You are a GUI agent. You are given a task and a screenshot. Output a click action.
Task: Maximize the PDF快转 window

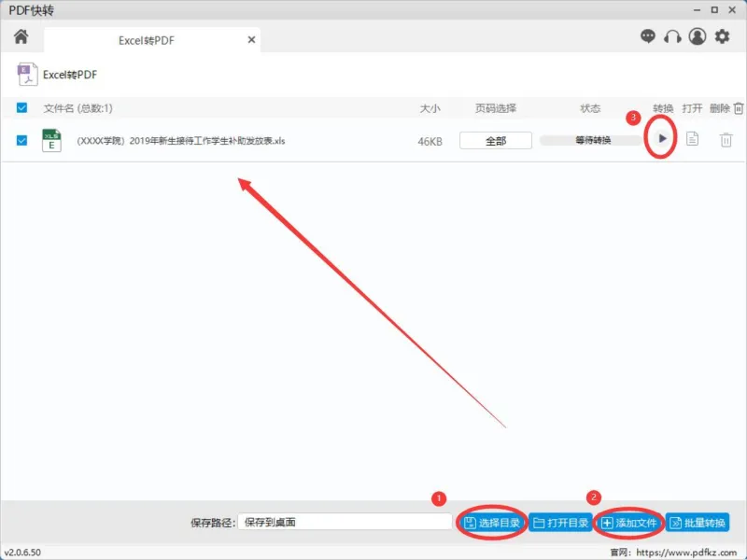click(714, 9)
